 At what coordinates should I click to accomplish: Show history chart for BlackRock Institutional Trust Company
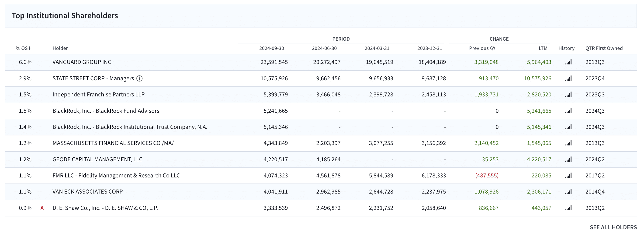[x=568, y=127]
